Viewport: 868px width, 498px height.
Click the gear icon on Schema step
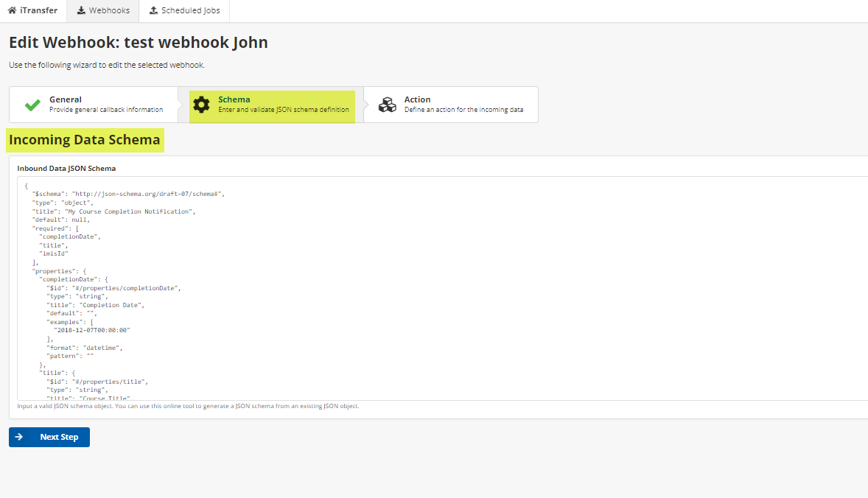pos(201,105)
